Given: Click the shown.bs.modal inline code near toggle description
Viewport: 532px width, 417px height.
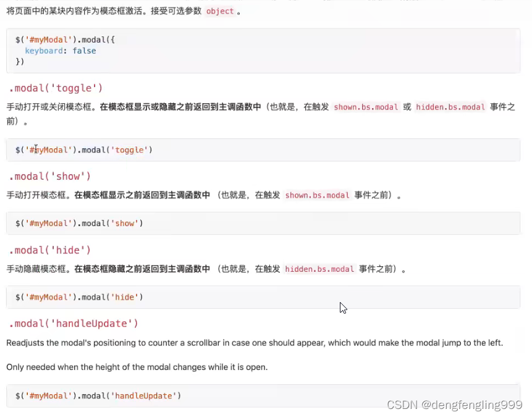Looking at the screenshot, I should (366, 107).
